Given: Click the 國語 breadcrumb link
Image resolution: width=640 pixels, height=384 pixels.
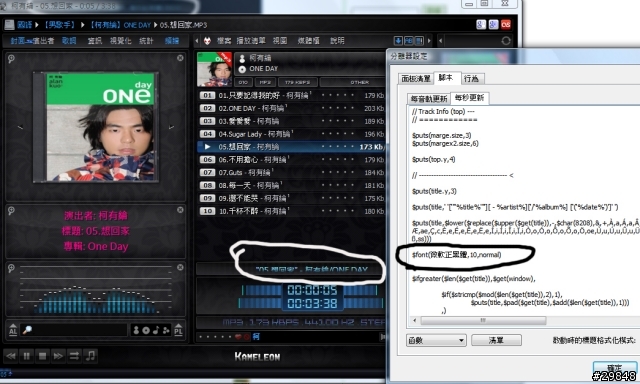Looking at the screenshot, I should (24, 25).
